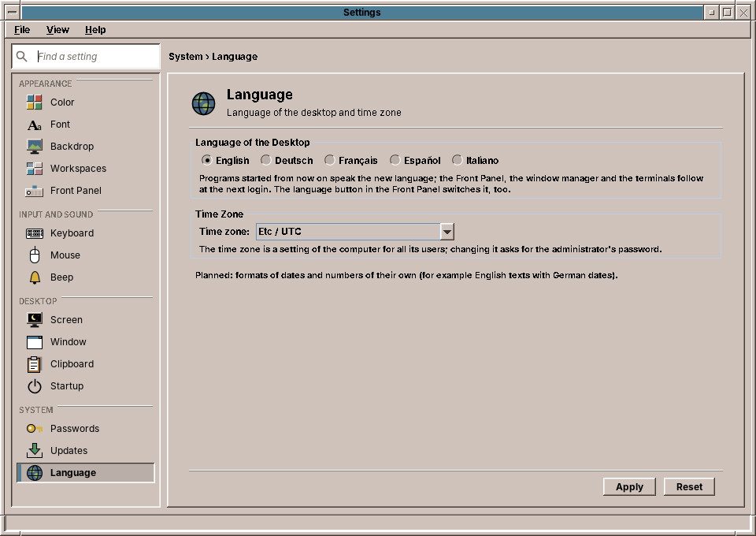Select the Screen icon under Desktop
The image size is (756, 536).
coord(34,319)
